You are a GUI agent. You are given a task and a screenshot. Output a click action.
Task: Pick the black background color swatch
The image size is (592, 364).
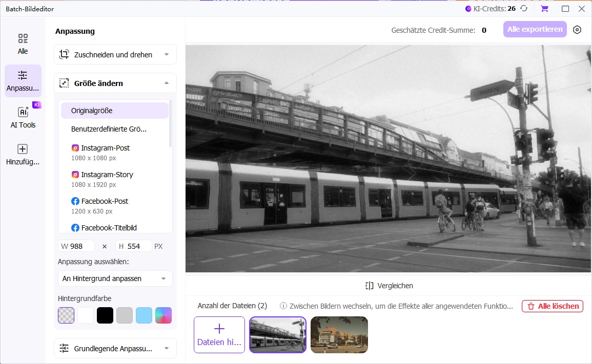105,315
